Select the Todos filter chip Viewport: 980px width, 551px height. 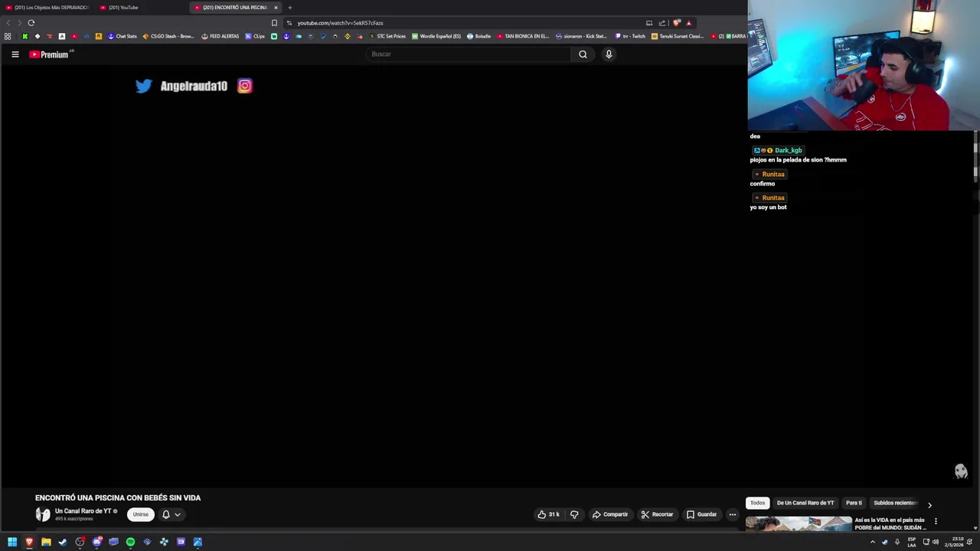(757, 503)
